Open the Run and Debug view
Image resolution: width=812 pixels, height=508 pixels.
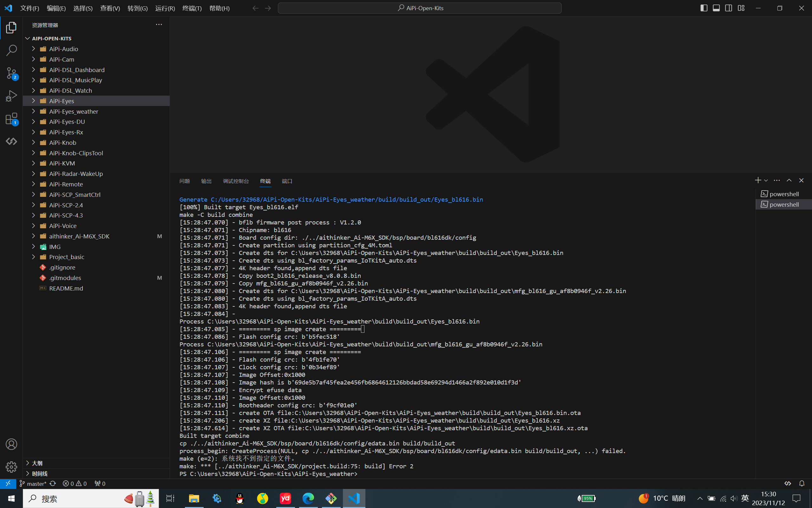[x=11, y=96]
